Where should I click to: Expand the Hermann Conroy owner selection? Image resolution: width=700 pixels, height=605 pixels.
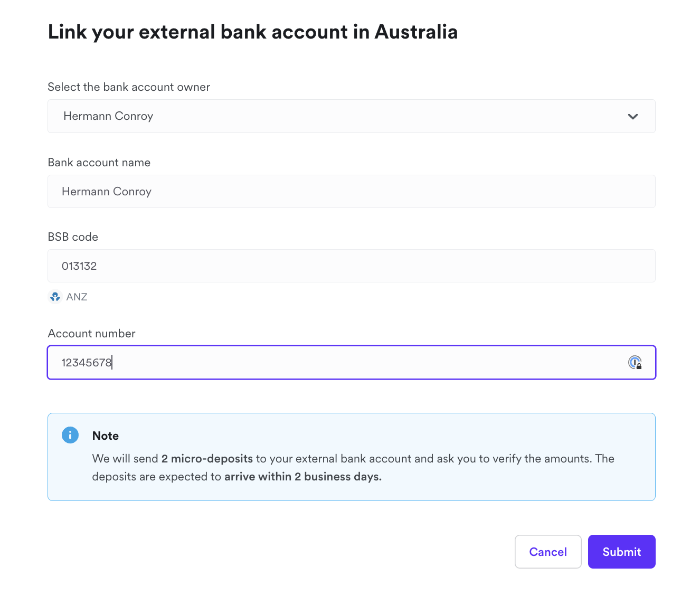click(351, 116)
